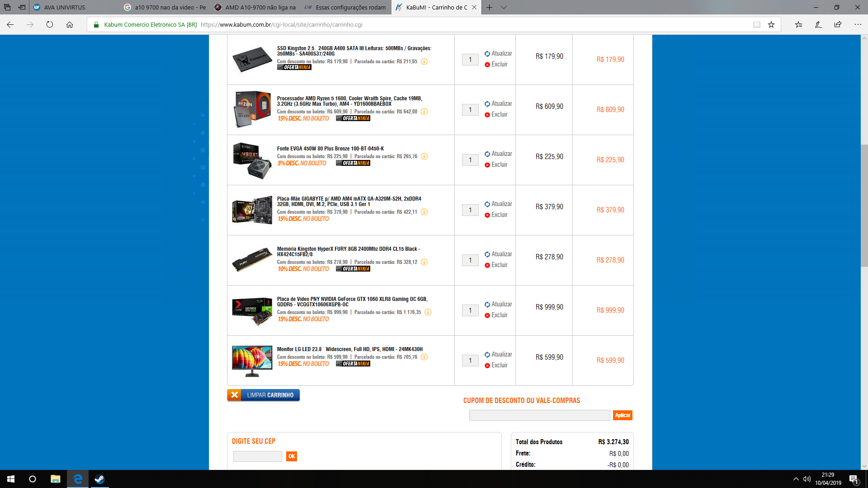Remove the Ryzen 5 1600 with Excluir
This screenshot has height=488, width=868.
pos(496,114)
